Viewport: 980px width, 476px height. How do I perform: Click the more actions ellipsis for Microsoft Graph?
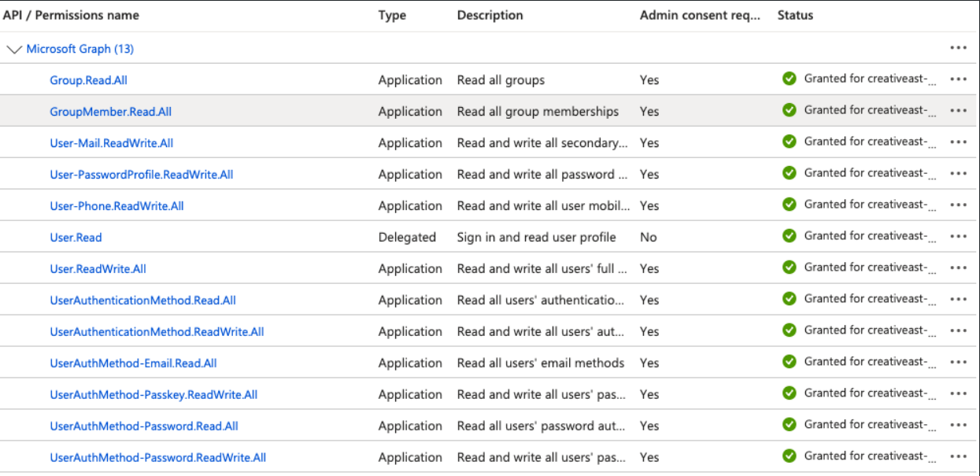957,48
